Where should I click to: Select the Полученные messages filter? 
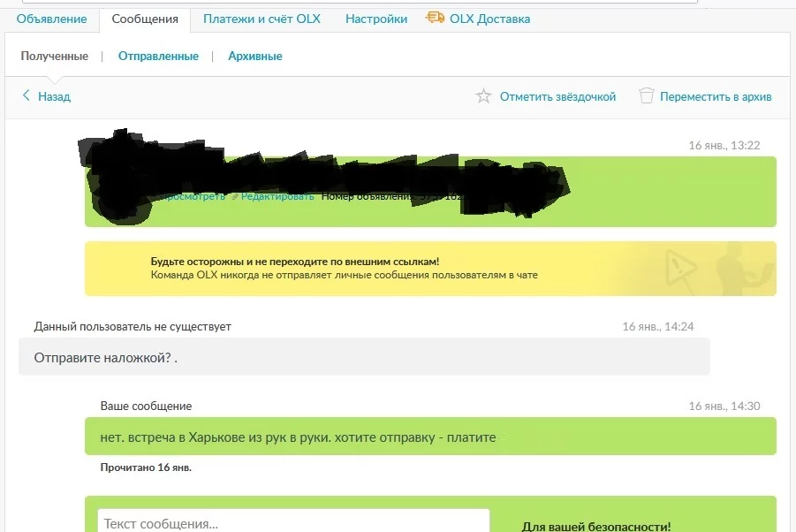[54, 56]
